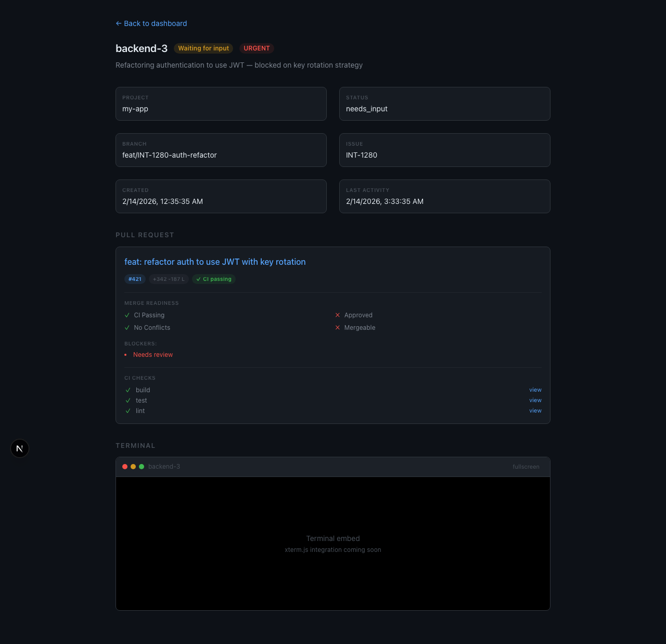The height and width of the screenshot is (644, 666).
Task: Click the Next.js dev tools icon
Action: coord(20,448)
